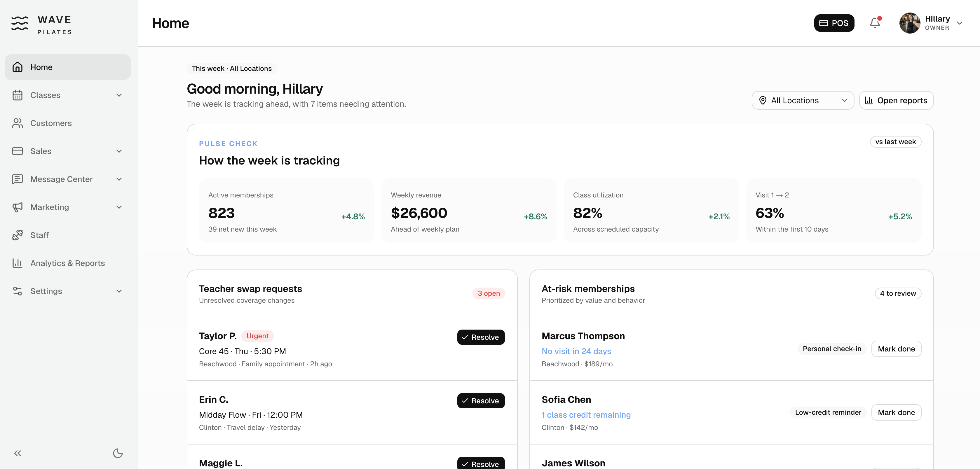Click the Classes calendar icon
This screenshot has height=469, width=980.
click(x=18, y=95)
